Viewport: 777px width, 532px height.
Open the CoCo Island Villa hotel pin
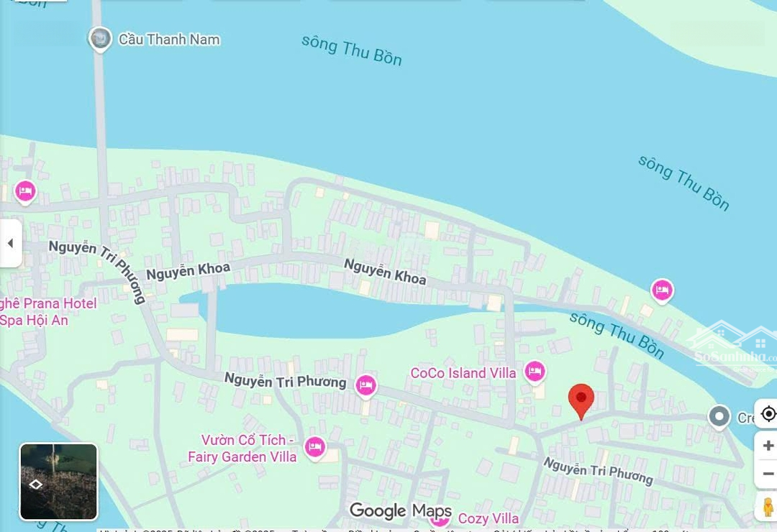[x=535, y=372]
